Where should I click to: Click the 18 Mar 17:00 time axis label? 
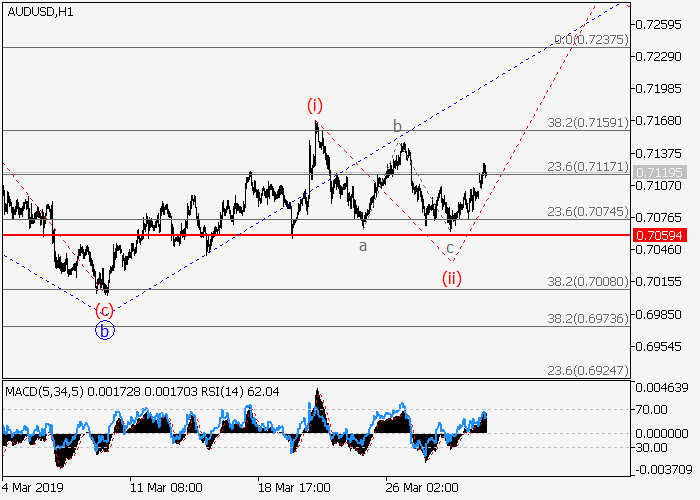pyautogui.click(x=295, y=487)
